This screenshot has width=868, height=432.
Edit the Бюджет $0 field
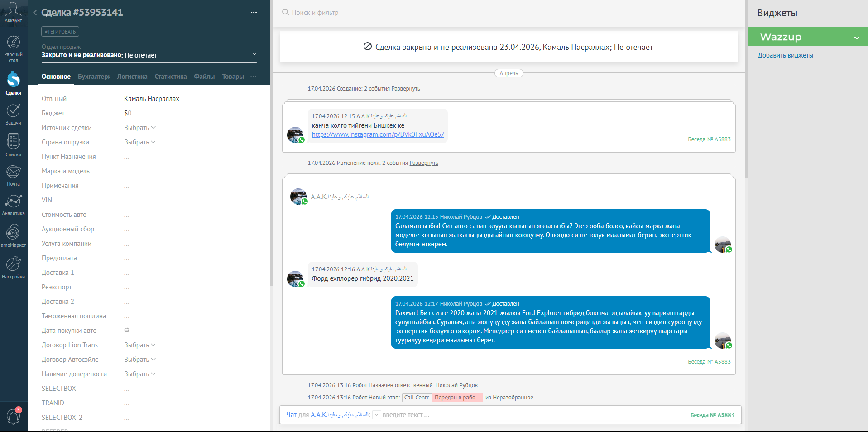coord(128,113)
